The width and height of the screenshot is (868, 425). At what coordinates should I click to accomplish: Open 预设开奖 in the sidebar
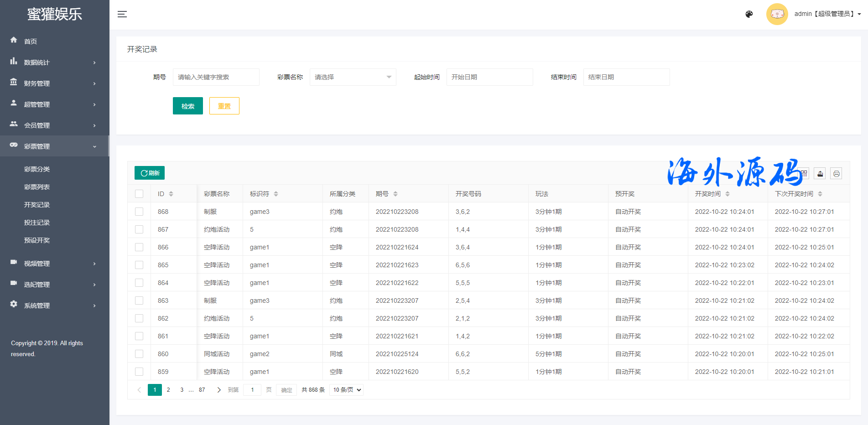[x=37, y=240]
